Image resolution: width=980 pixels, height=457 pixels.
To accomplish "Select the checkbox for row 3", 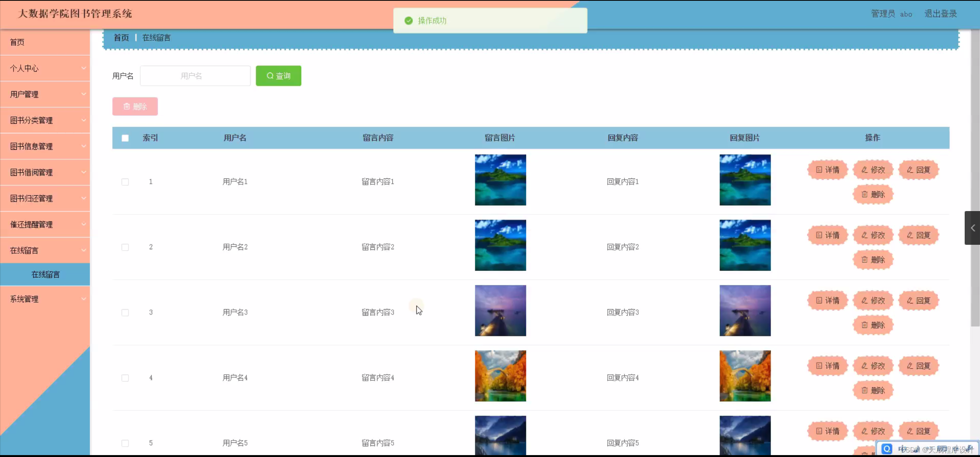I will pyautogui.click(x=125, y=313).
